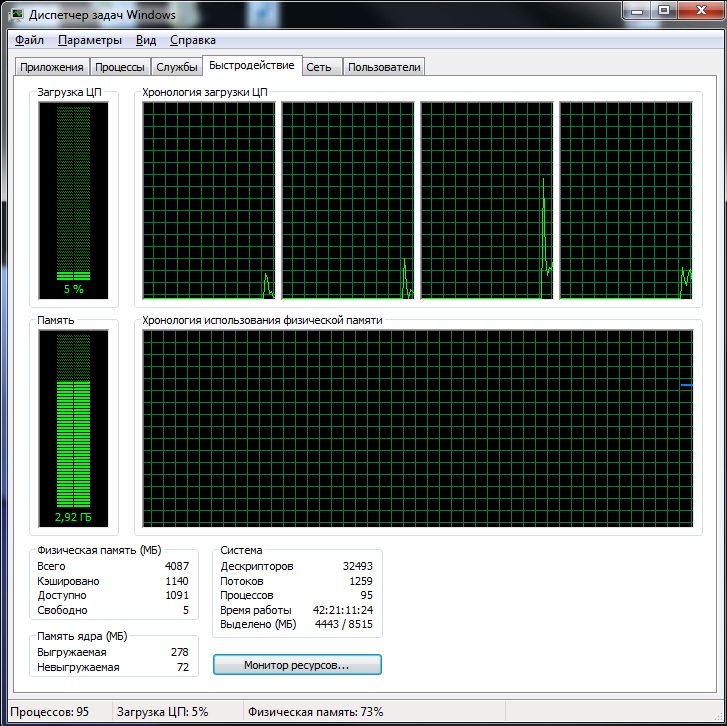Click the Невыгружаемая value 72
Screen dimensions: 727x726
[183, 667]
